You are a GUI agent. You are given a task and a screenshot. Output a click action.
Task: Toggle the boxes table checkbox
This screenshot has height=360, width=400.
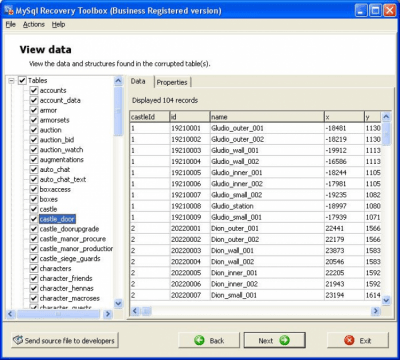(34, 199)
